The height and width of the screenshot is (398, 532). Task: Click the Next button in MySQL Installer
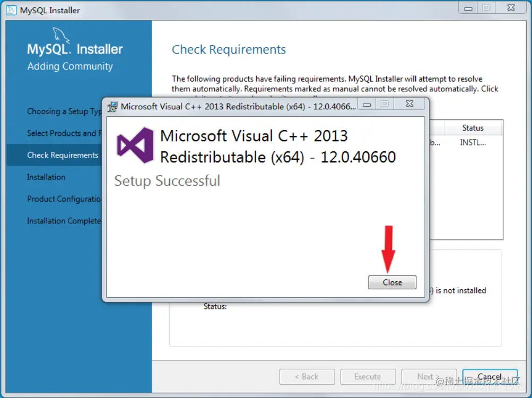tap(429, 377)
